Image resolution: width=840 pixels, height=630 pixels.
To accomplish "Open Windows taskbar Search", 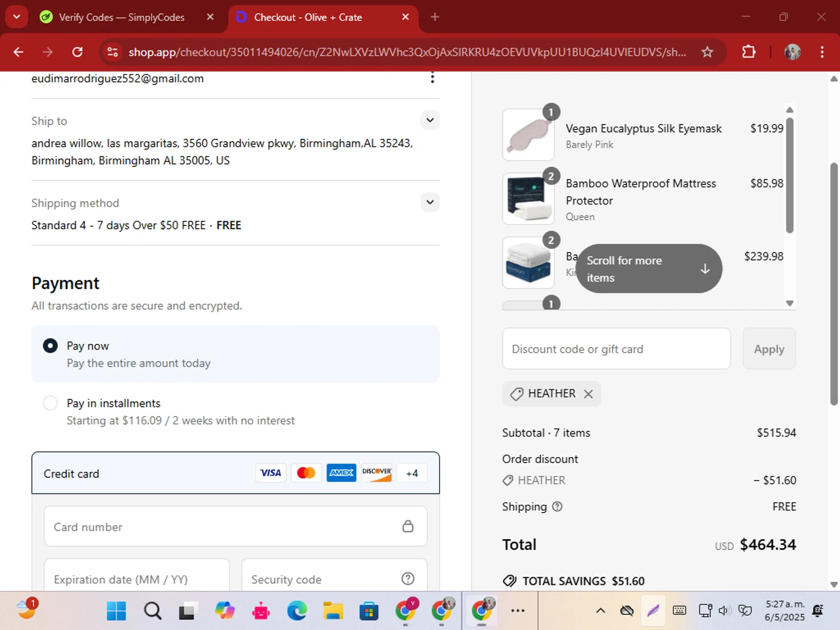I will 152,611.
